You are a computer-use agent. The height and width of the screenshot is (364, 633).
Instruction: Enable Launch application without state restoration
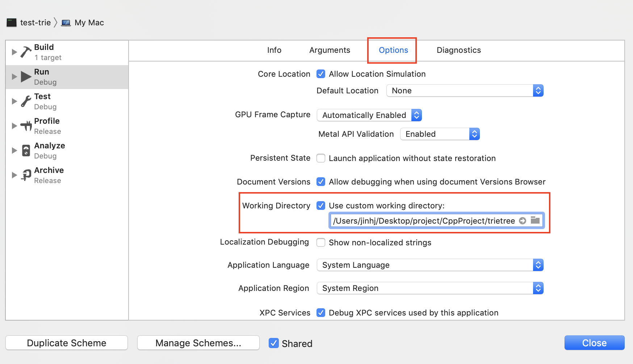[321, 158]
